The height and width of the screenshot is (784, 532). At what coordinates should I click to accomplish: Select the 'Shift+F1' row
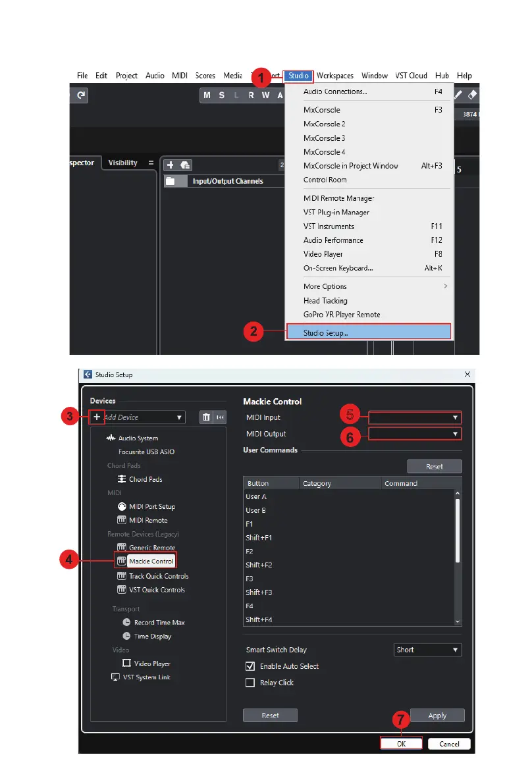pyautogui.click(x=348, y=538)
